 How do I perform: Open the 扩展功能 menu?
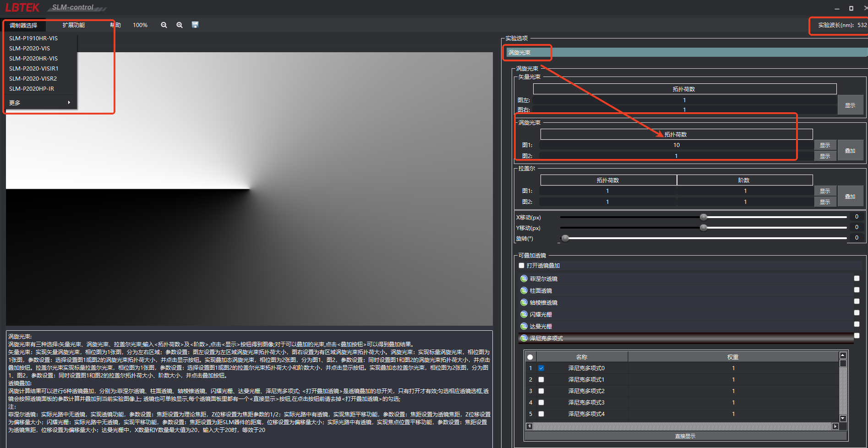tap(74, 25)
